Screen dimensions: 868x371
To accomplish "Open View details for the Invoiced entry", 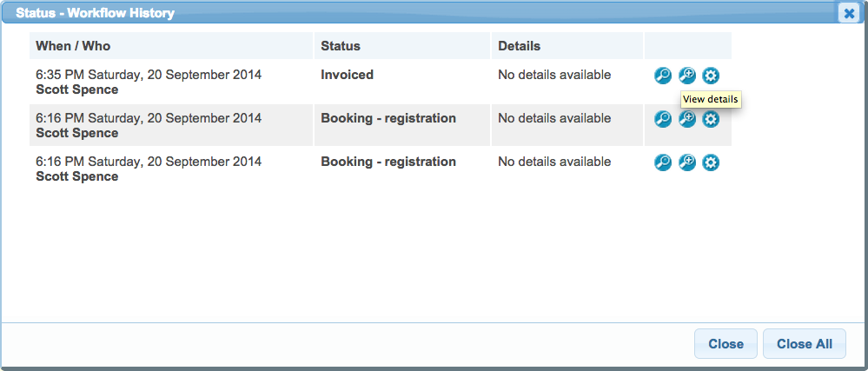I will pos(687,76).
